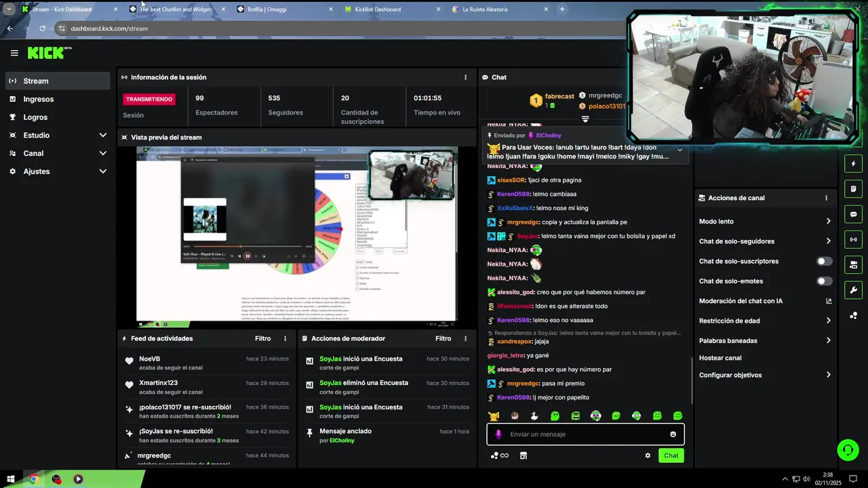The image size is (868, 488).
Task: Open chat settings gear icon
Action: pos(648,455)
